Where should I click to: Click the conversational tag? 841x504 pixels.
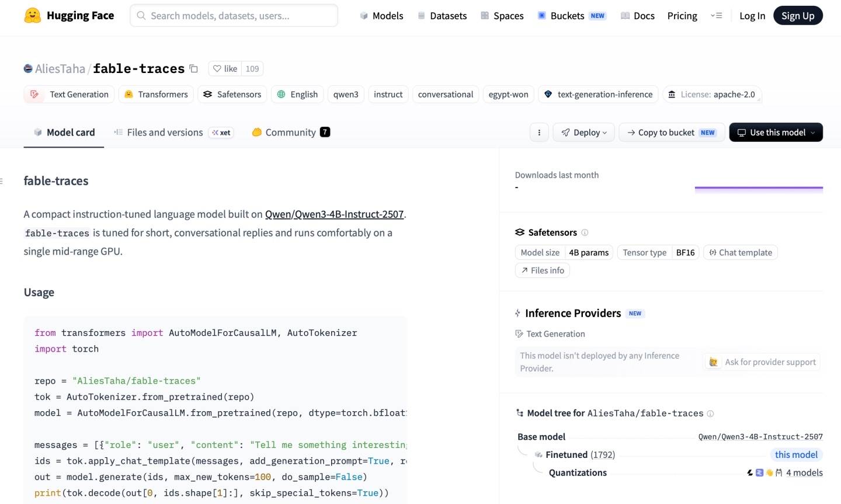(446, 95)
